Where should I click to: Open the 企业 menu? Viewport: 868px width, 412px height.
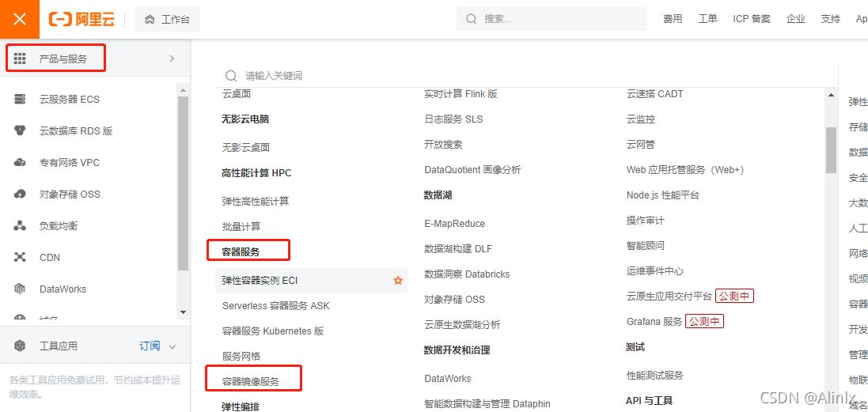coord(795,19)
